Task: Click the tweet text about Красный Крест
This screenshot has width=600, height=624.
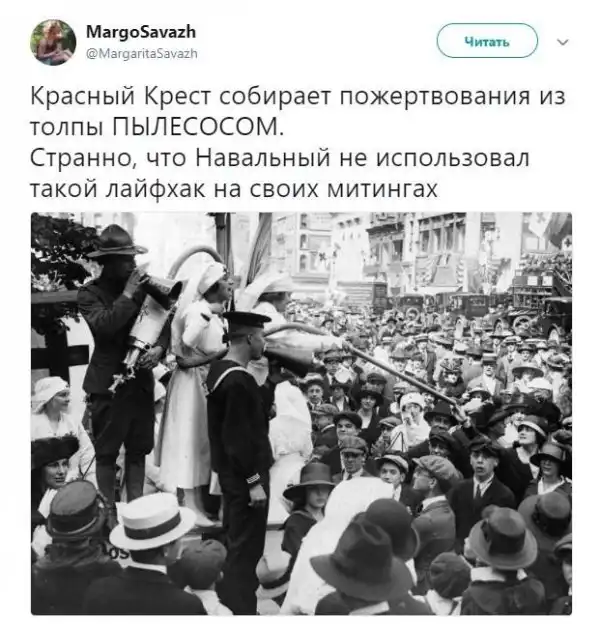Action: coord(298,142)
